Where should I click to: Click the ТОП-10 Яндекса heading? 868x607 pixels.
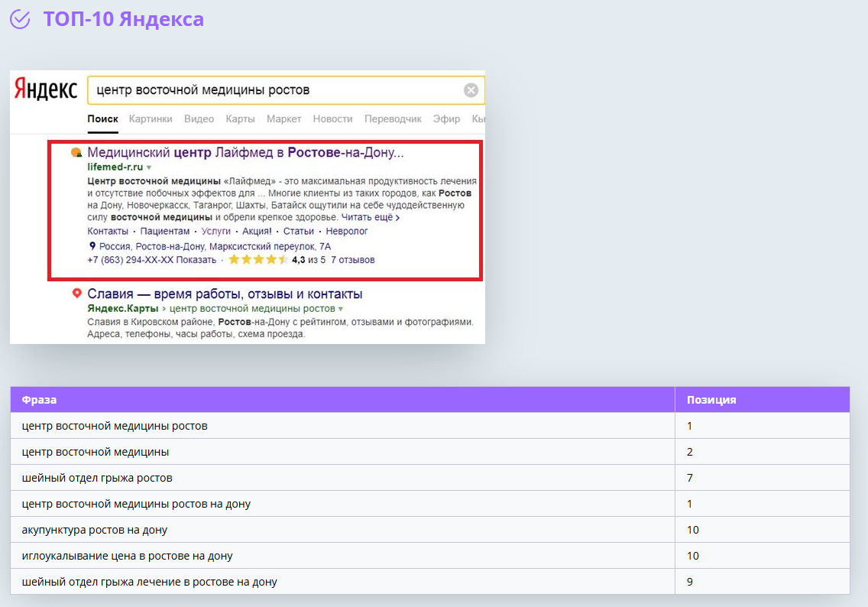(124, 19)
